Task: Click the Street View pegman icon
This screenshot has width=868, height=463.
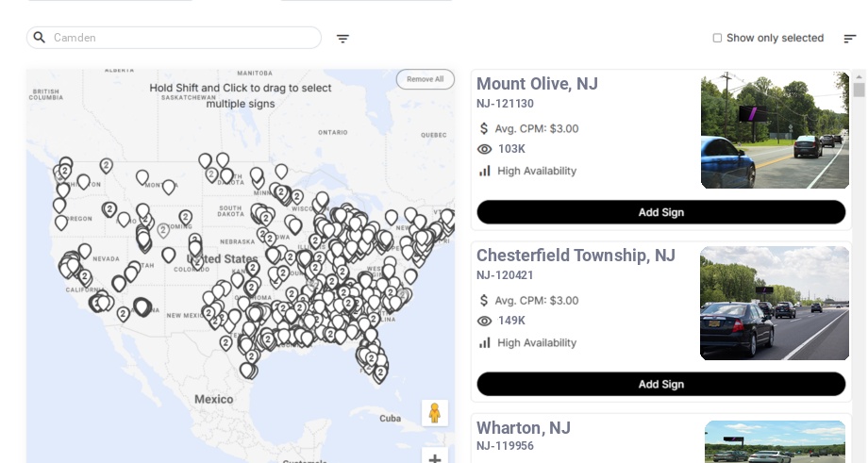Action: point(435,413)
